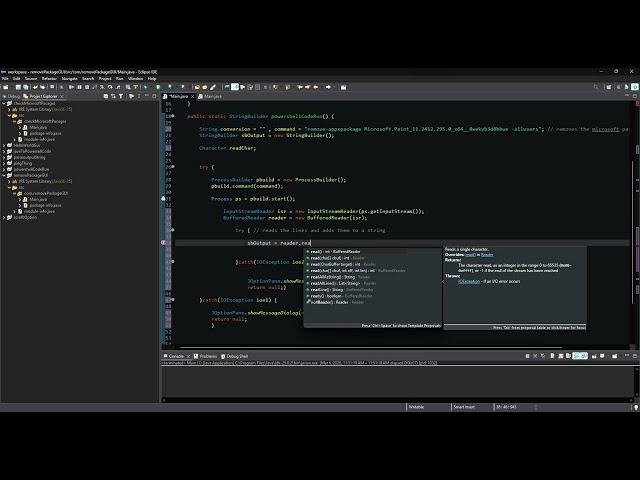Click the breakpoint error marker on line 38
640x480 pixels.
click(x=163, y=242)
